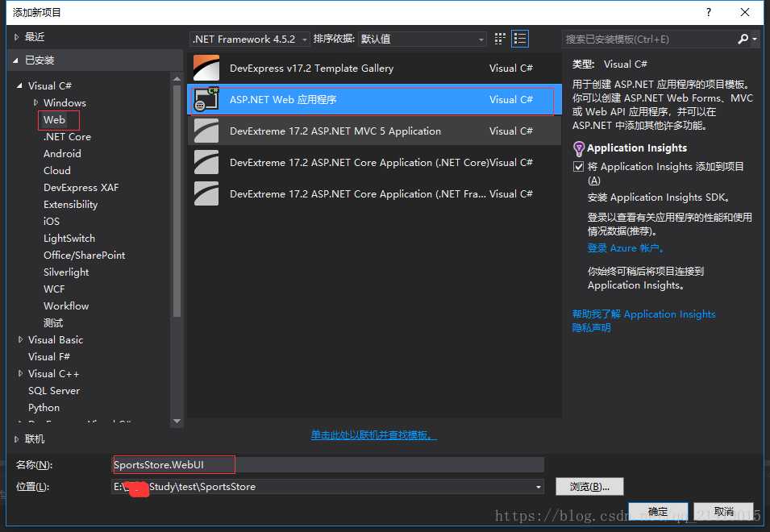Open the help question mark
The image size is (770, 532).
click(x=708, y=12)
